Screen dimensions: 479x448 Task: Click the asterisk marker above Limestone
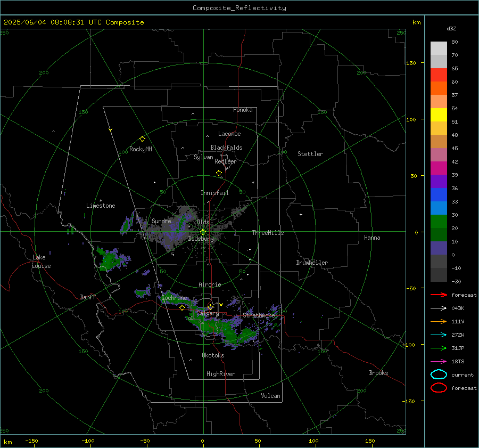(x=101, y=201)
